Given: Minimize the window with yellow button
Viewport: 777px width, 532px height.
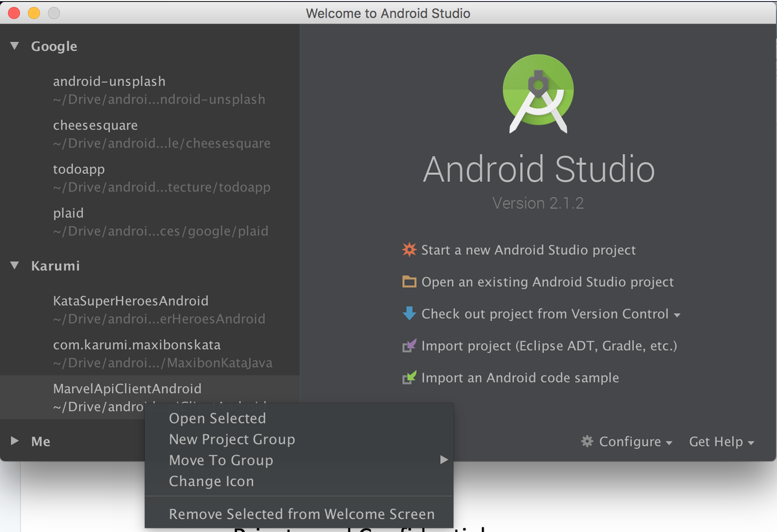Looking at the screenshot, I should [x=34, y=13].
